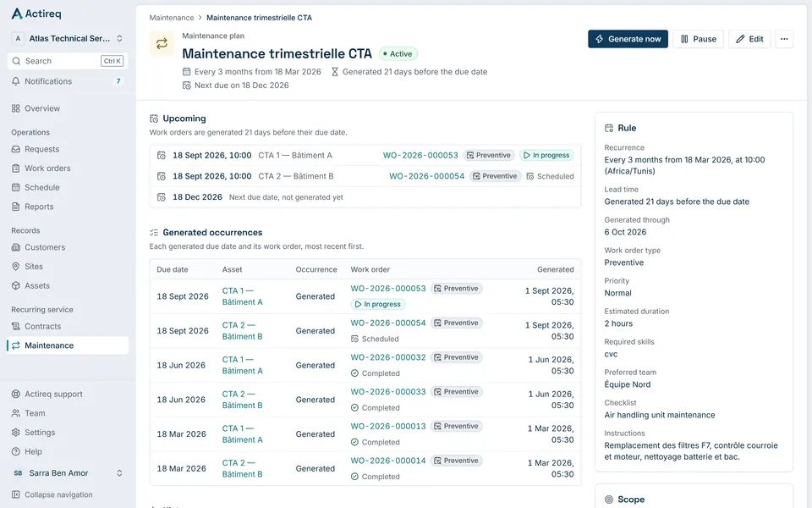Image resolution: width=812 pixels, height=508 pixels.
Task: Click the Help question mark icon
Action: [16, 451]
